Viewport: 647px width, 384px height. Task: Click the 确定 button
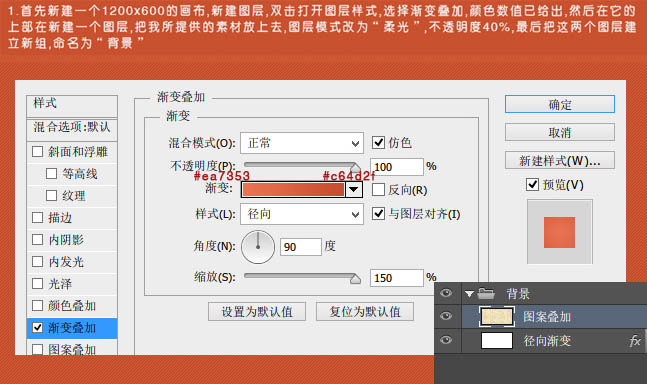[560, 104]
